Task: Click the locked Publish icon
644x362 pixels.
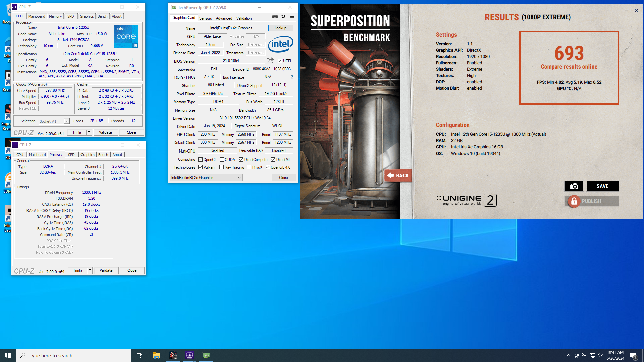Action: tap(574, 201)
